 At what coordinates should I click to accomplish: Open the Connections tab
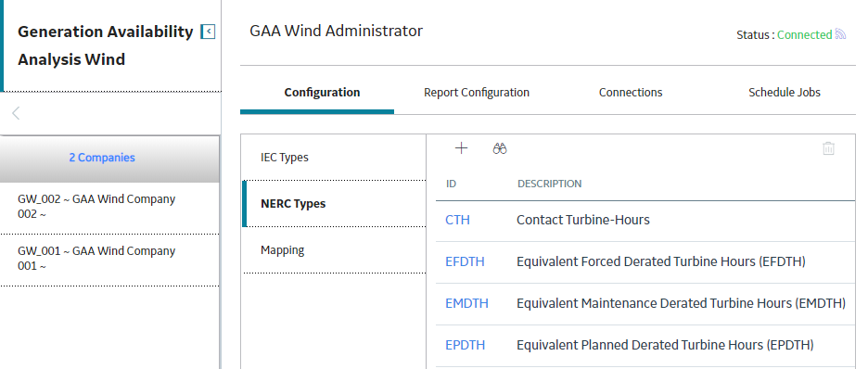[x=631, y=93]
